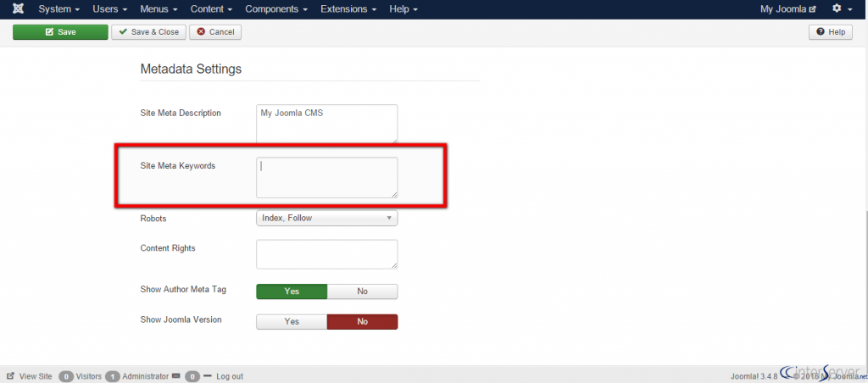Open the System menu
This screenshot has width=868, height=383.
click(x=58, y=9)
